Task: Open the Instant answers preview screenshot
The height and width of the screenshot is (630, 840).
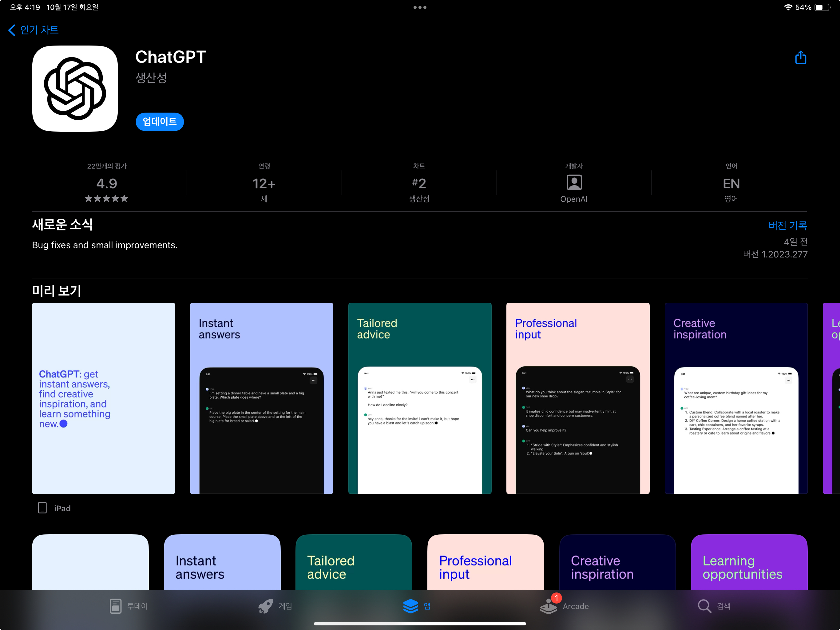Action: pyautogui.click(x=261, y=398)
